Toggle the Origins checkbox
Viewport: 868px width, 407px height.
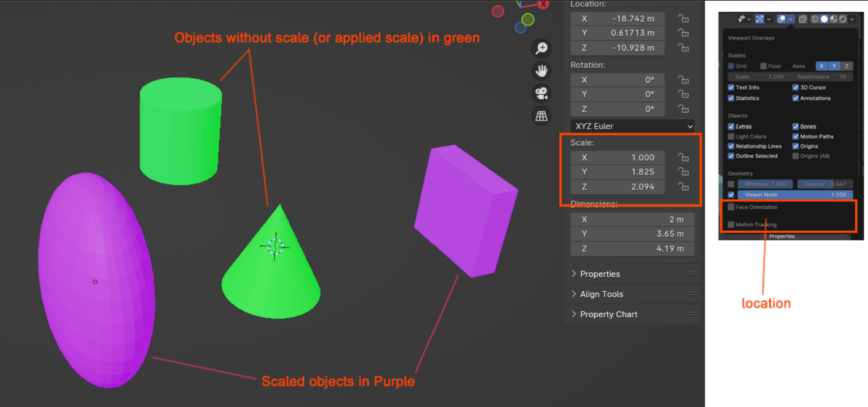point(796,146)
